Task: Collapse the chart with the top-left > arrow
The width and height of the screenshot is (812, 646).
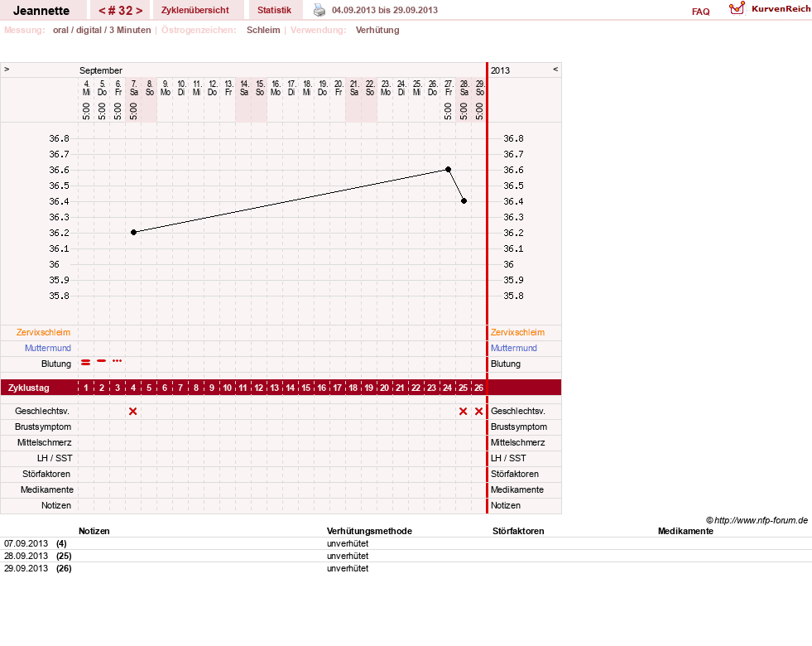Action: coord(7,69)
